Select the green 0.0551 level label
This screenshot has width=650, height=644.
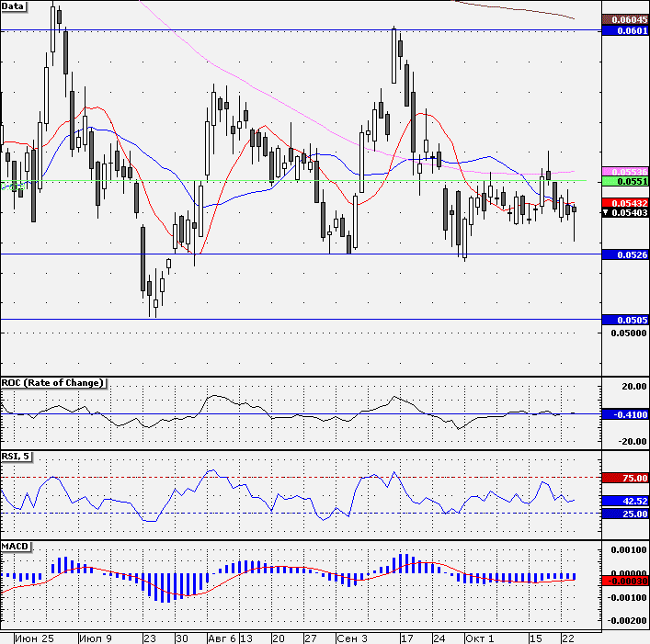[x=625, y=181]
